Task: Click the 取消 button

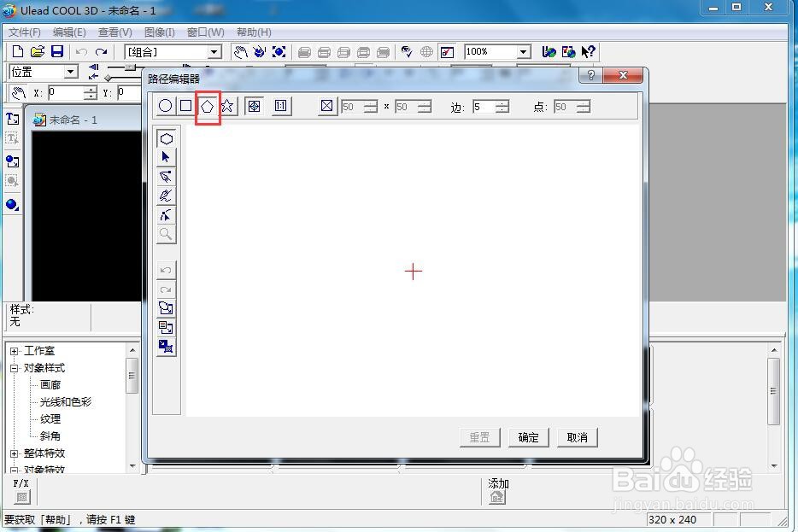Action: point(577,437)
